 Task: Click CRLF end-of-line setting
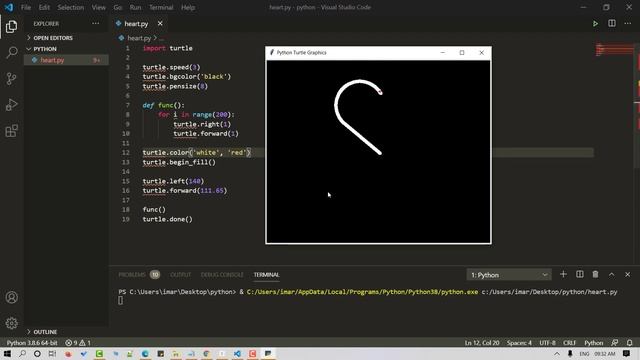click(x=569, y=342)
